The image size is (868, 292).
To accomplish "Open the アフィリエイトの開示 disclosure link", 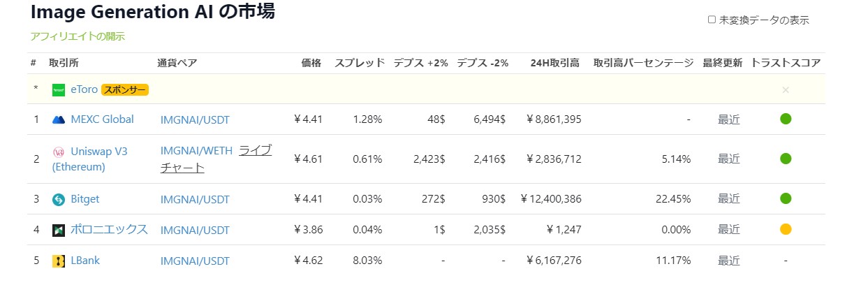I will click(78, 36).
